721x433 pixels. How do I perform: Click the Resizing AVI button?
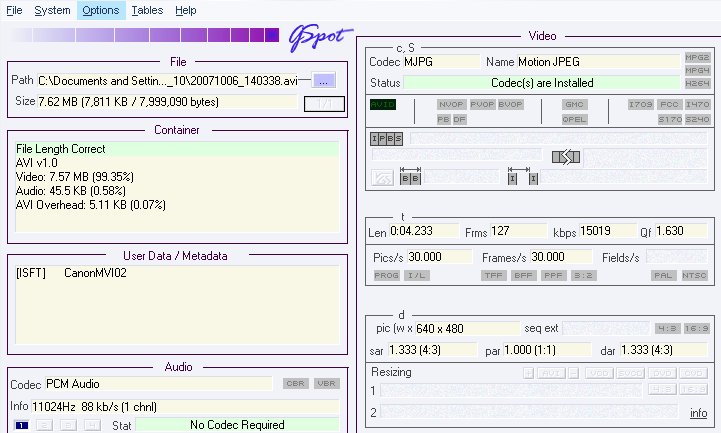tap(551, 373)
